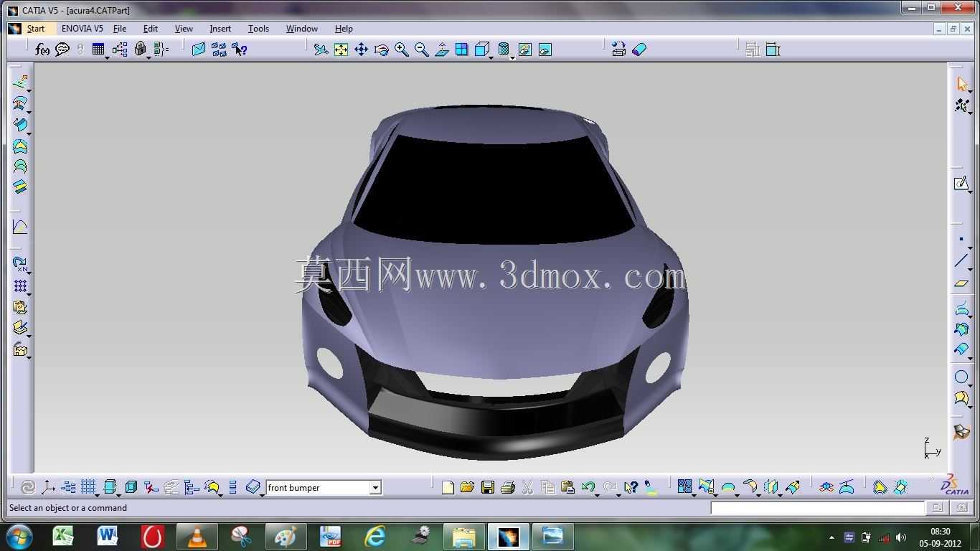Undo the last action

pos(588,488)
